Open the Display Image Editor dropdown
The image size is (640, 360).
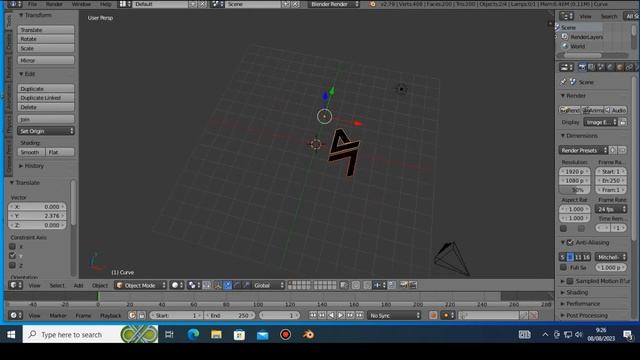click(600, 122)
